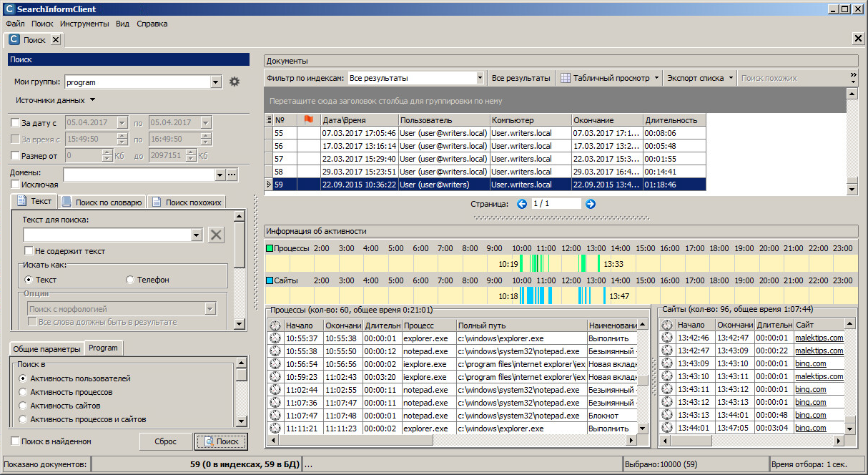
Task: Click the clock icon in Процессы table header
Action: coord(275,325)
